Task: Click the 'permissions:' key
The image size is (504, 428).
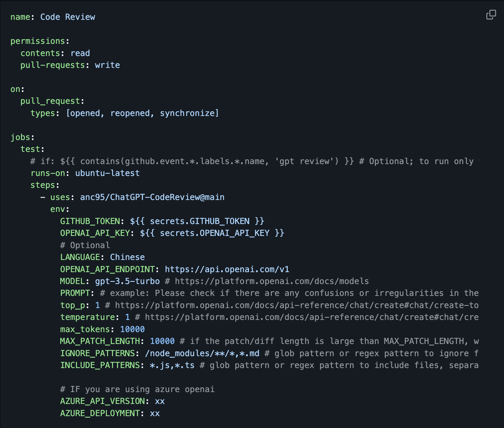Action: [x=40, y=41]
